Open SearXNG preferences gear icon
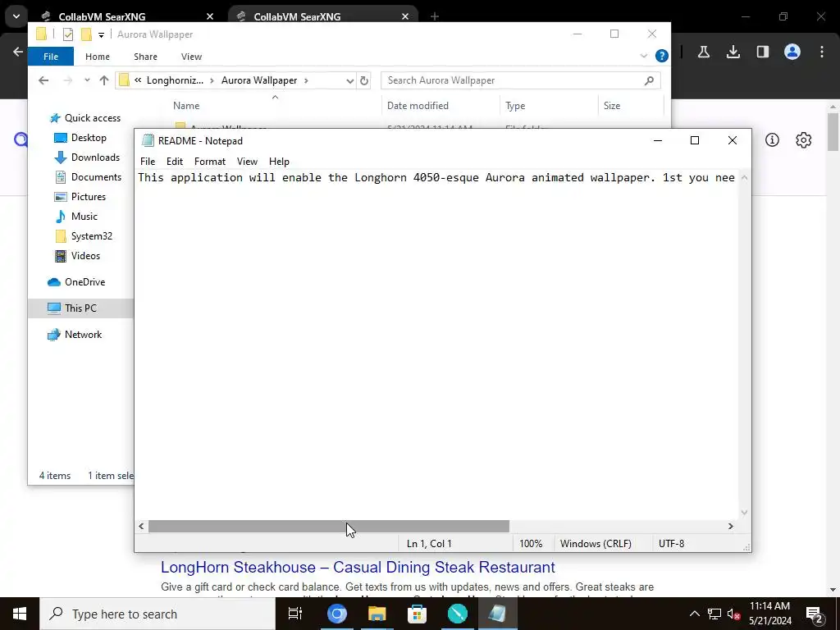 click(804, 140)
